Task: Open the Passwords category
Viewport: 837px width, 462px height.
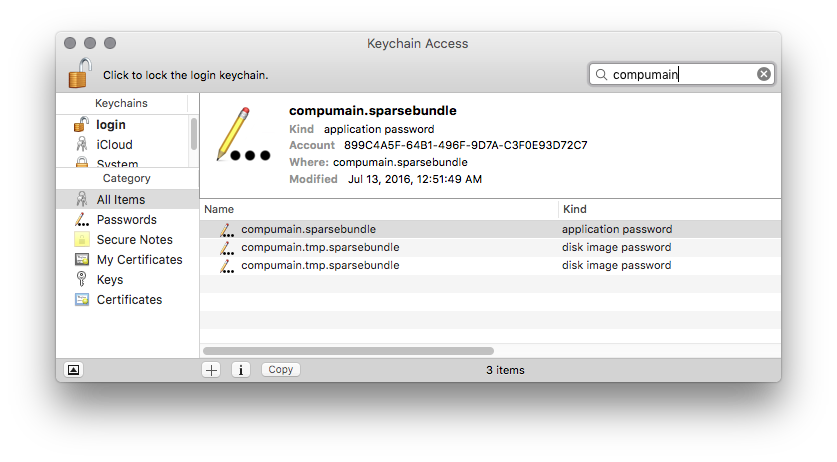Action: tap(127, 220)
